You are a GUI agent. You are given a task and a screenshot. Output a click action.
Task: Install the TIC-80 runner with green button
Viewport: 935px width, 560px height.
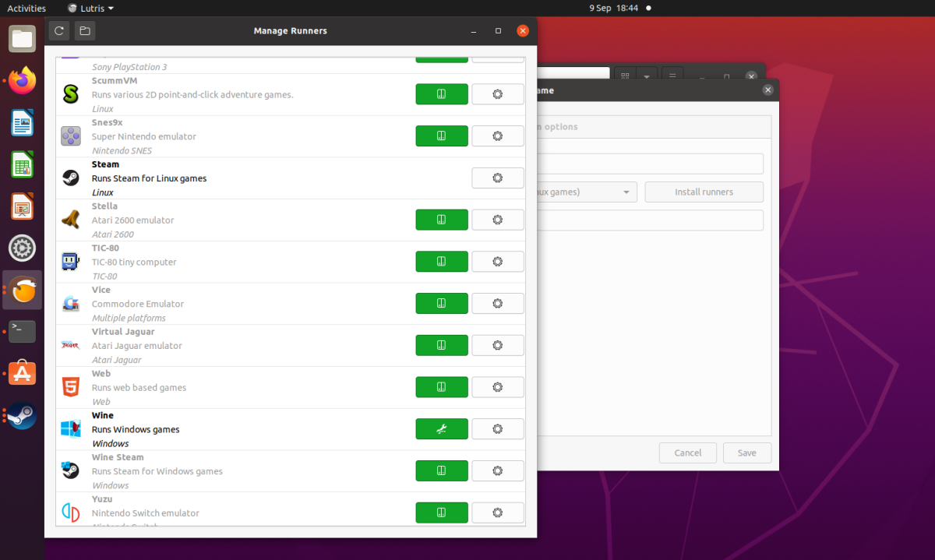click(442, 262)
